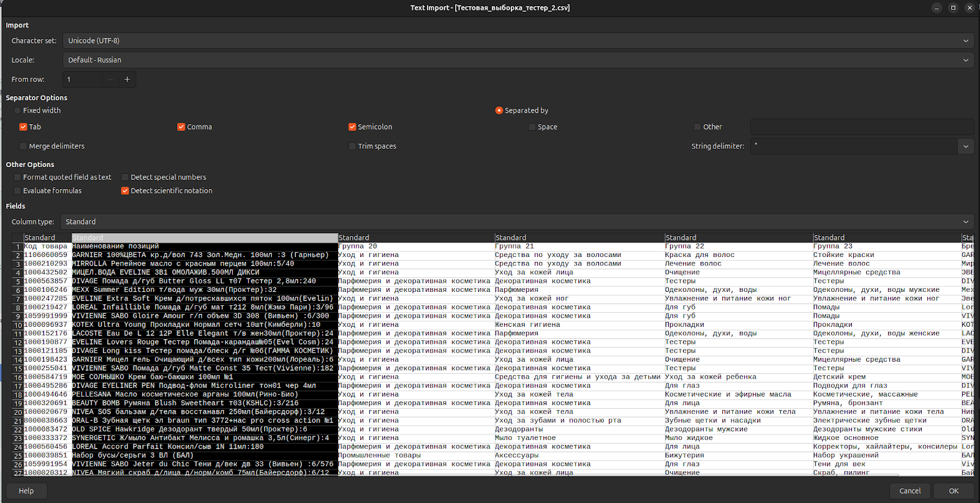Expand the Locale dropdown list
The height and width of the screenshot is (503, 980).
click(518, 60)
